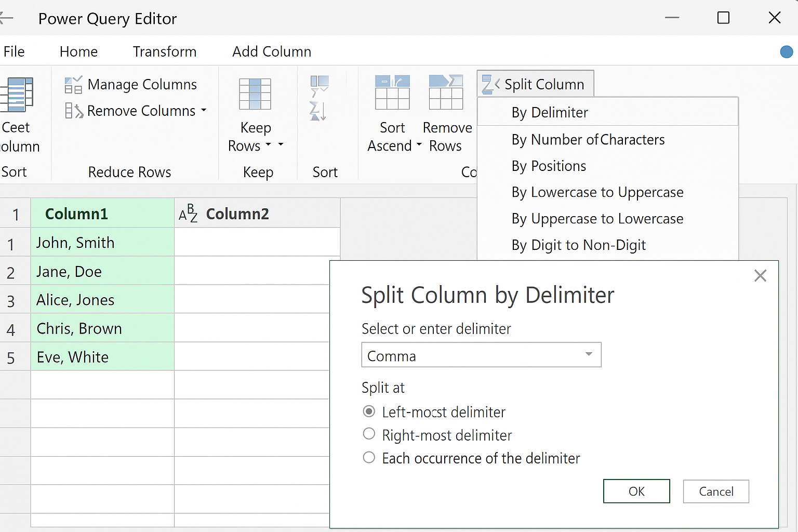Click the sort filter icon in Sort group

pos(320,86)
